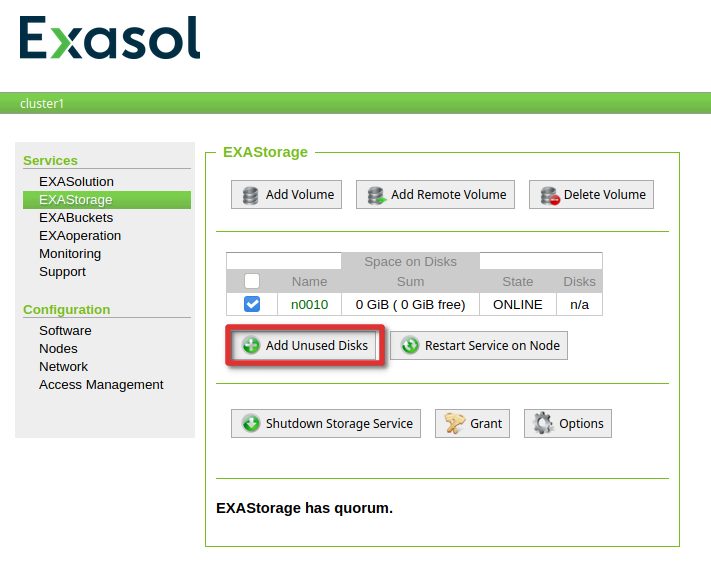This screenshot has height=582, width=711.
Task: Click the cluster1 label in green bar
Action: click(x=42, y=103)
